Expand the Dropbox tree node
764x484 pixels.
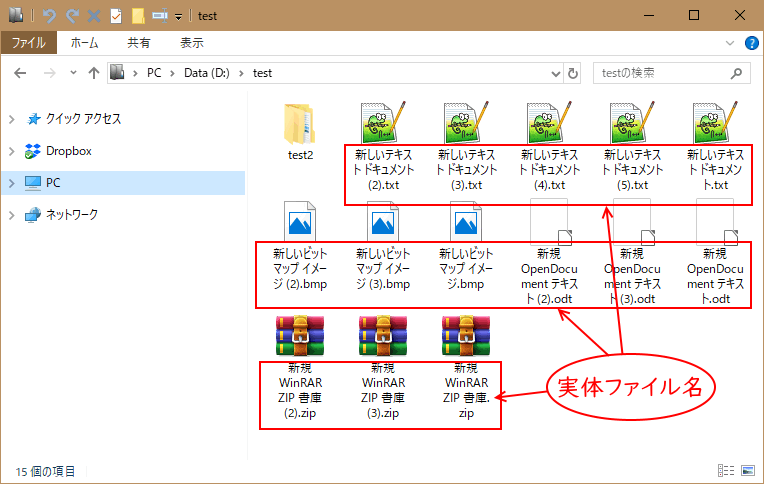[12, 151]
